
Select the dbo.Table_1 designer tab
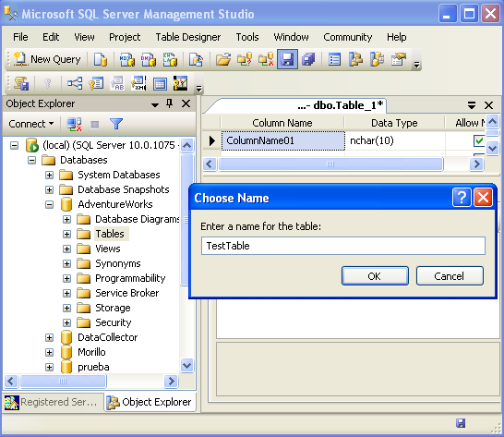pyautogui.click(x=341, y=105)
